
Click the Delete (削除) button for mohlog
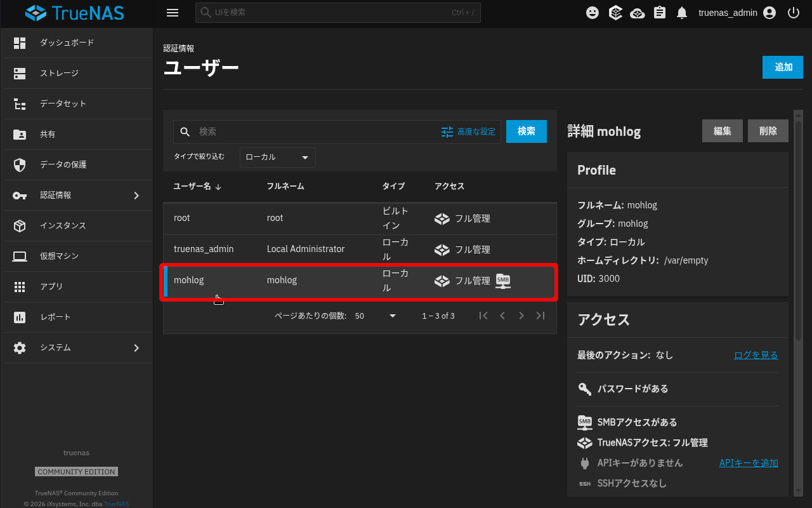tap(768, 131)
